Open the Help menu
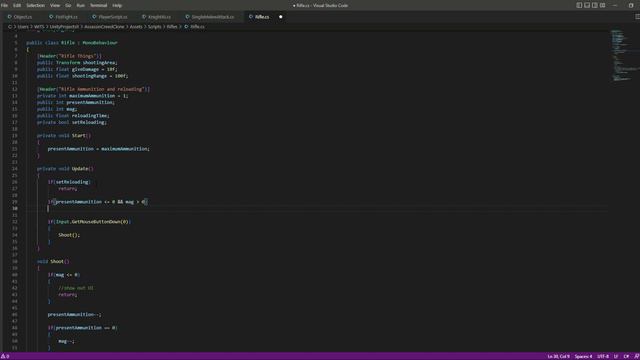This screenshot has height=360, width=640. pyautogui.click(x=117, y=5)
